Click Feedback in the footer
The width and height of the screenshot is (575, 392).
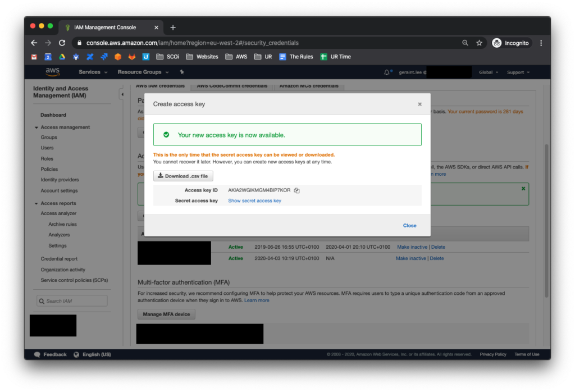50,354
